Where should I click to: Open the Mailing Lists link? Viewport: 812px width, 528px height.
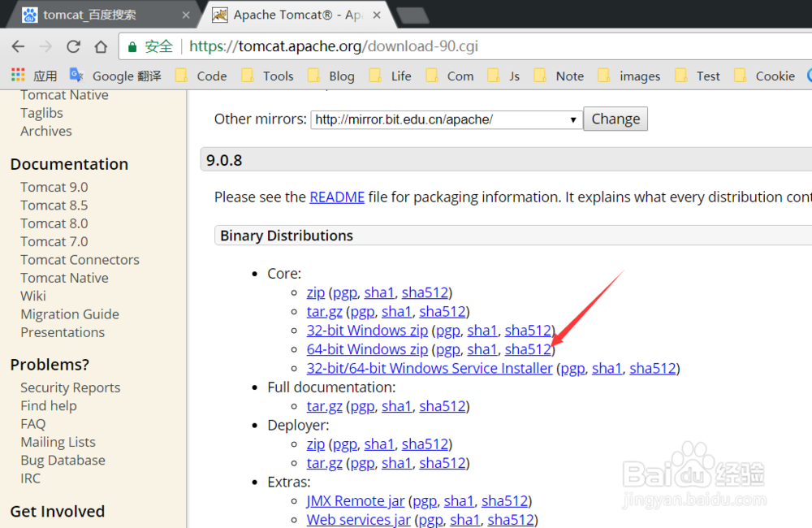[58, 442]
